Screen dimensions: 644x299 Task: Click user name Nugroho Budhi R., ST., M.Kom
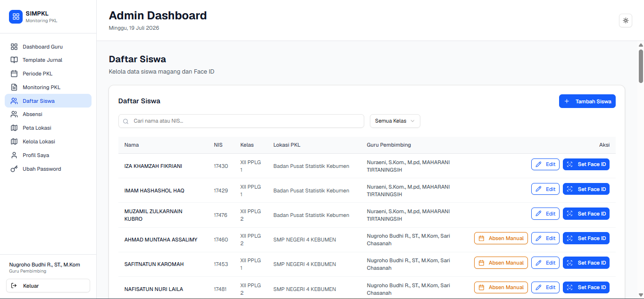click(x=45, y=265)
